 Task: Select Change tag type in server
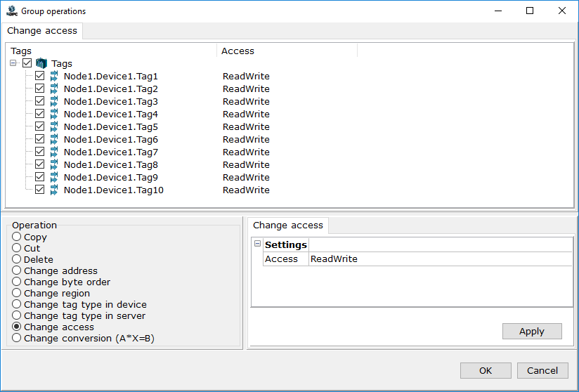pos(16,315)
